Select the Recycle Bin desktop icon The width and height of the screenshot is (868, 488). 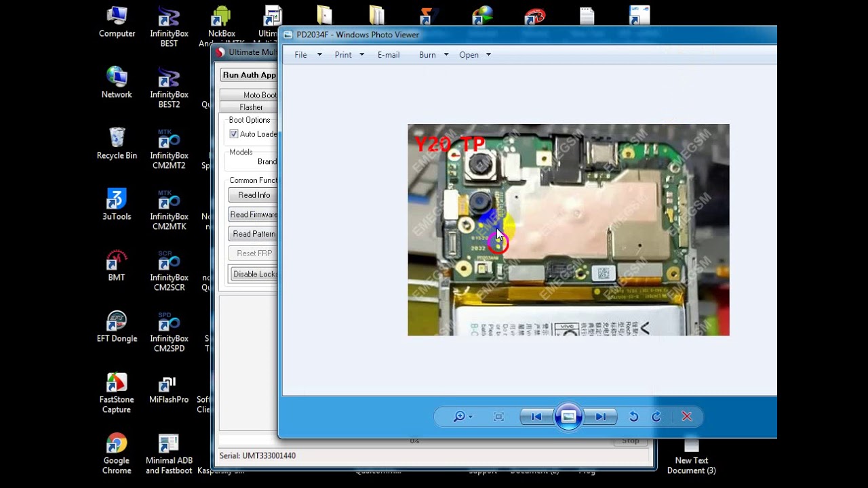pyautogui.click(x=117, y=144)
